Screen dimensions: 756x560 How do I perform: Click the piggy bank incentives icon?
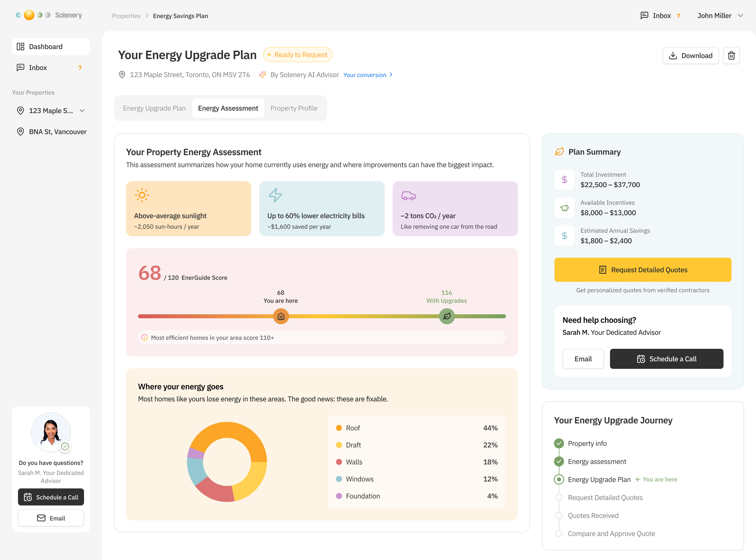coord(564,208)
